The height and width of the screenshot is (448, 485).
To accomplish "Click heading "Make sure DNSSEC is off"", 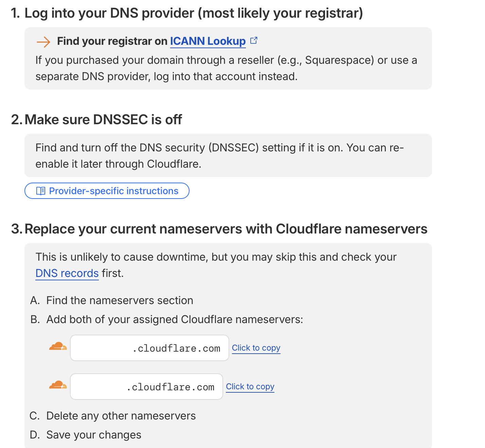I will [103, 120].
